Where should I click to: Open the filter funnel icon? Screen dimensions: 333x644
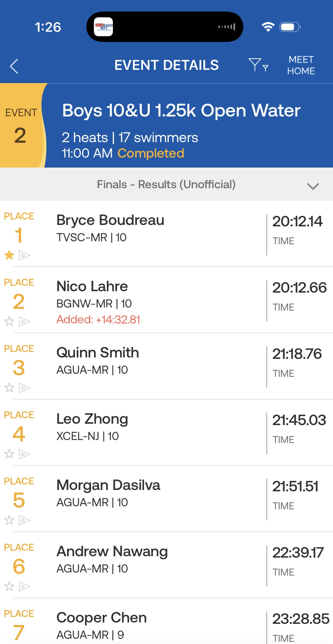[258, 65]
